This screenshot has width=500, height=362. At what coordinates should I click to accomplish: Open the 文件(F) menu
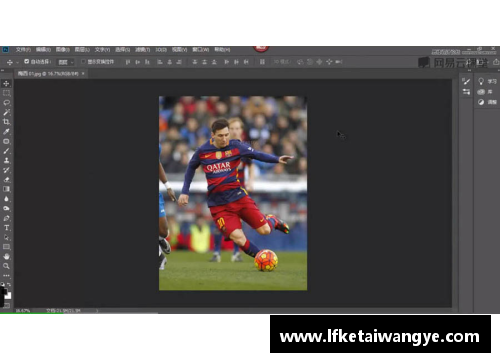(23, 50)
